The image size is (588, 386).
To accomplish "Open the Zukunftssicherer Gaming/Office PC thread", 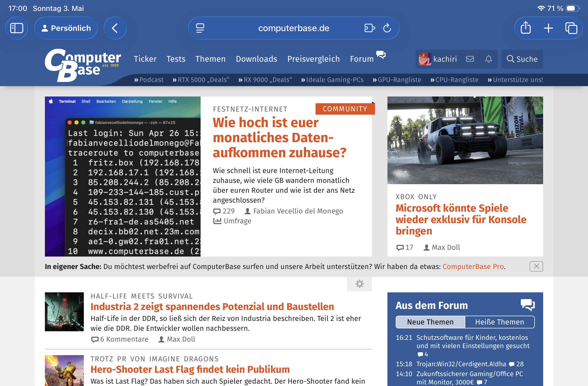I will tap(470, 378).
